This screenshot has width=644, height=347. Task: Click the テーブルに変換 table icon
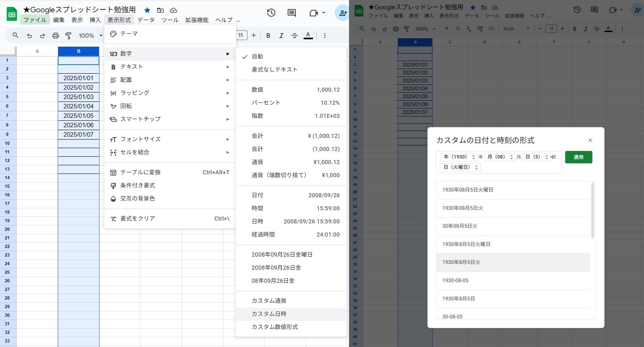coord(113,173)
